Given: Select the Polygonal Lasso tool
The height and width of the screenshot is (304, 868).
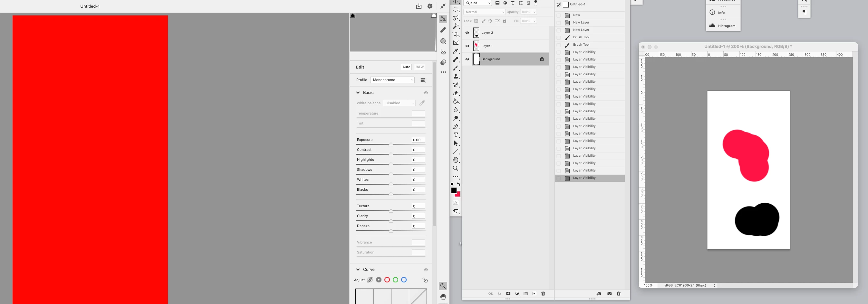Looking at the screenshot, I should click(456, 18).
